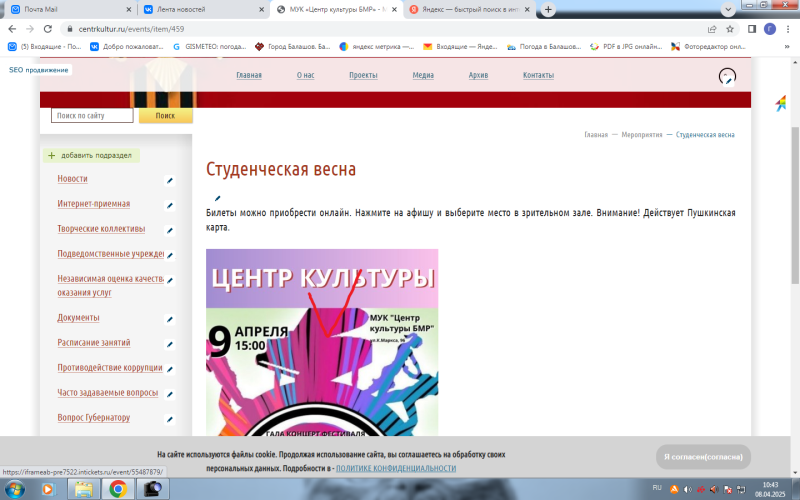Open the Chrome three-dot menu
This screenshot has width=800, height=500.
pyautogui.click(x=788, y=29)
